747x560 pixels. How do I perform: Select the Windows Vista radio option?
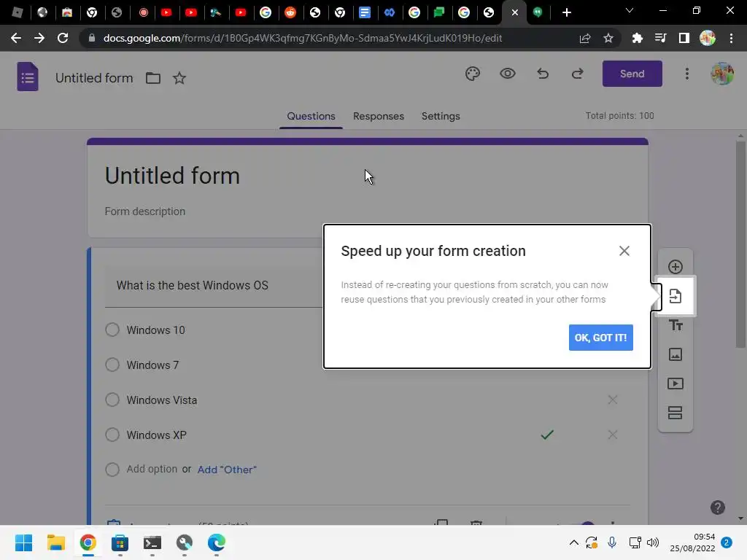coord(112,400)
